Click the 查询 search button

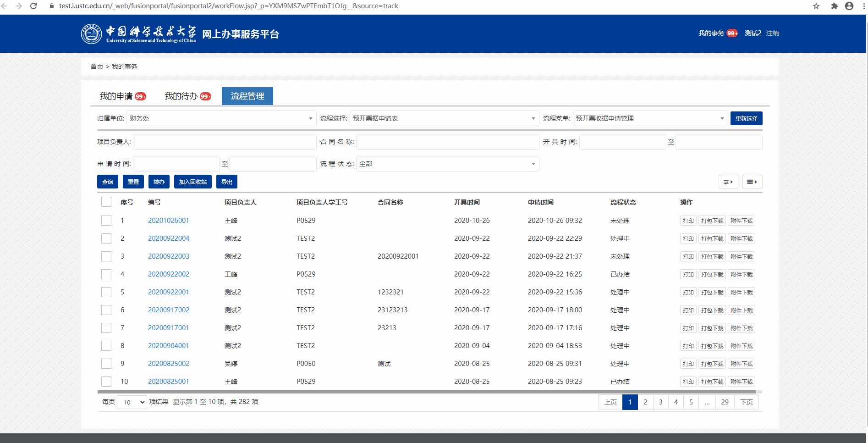(x=108, y=182)
